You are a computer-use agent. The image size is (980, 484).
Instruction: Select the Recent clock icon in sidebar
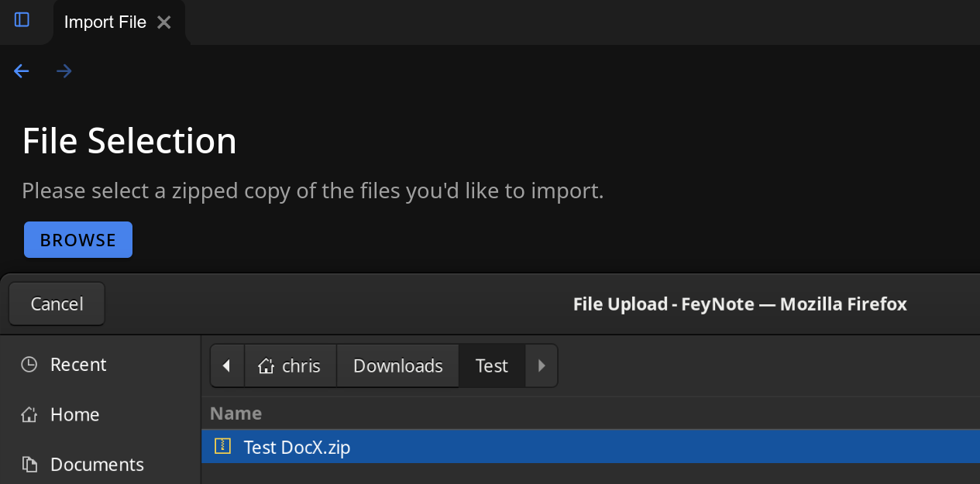click(x=29, y=364)
